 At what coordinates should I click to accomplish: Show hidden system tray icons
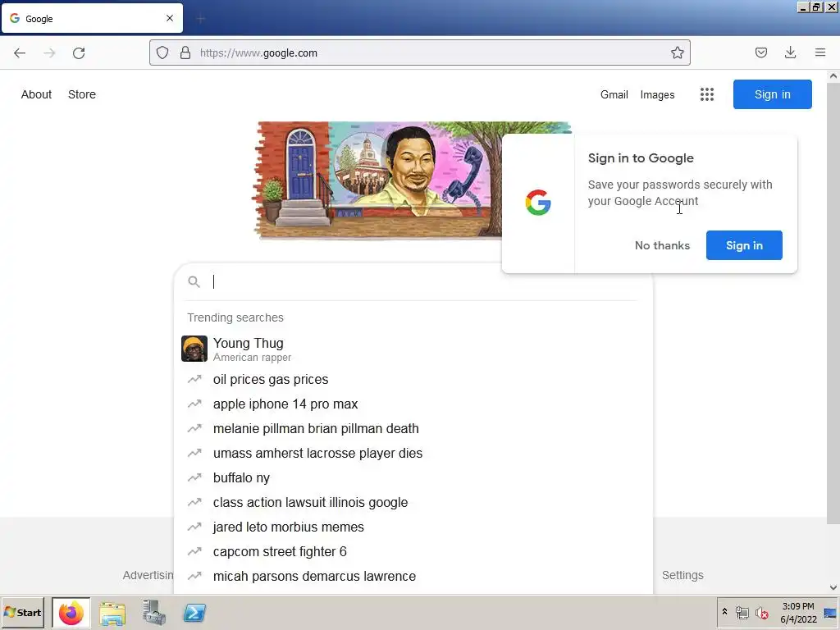click(724, 612)
